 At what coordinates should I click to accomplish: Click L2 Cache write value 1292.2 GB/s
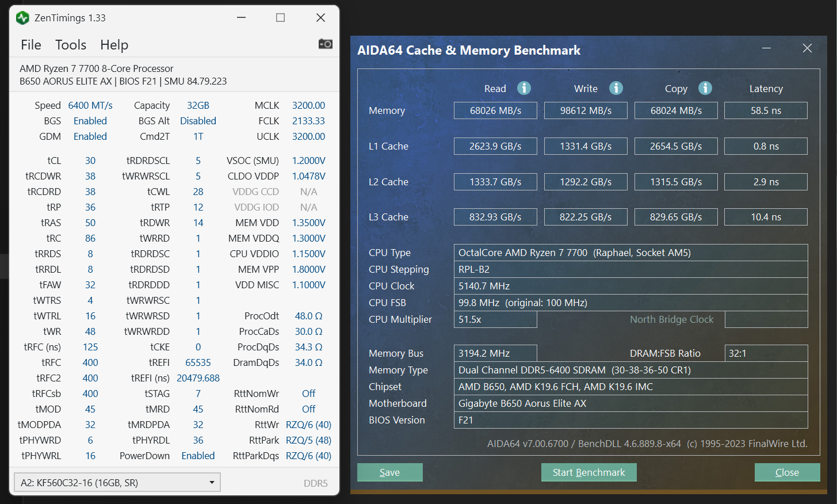click(586, 182)
